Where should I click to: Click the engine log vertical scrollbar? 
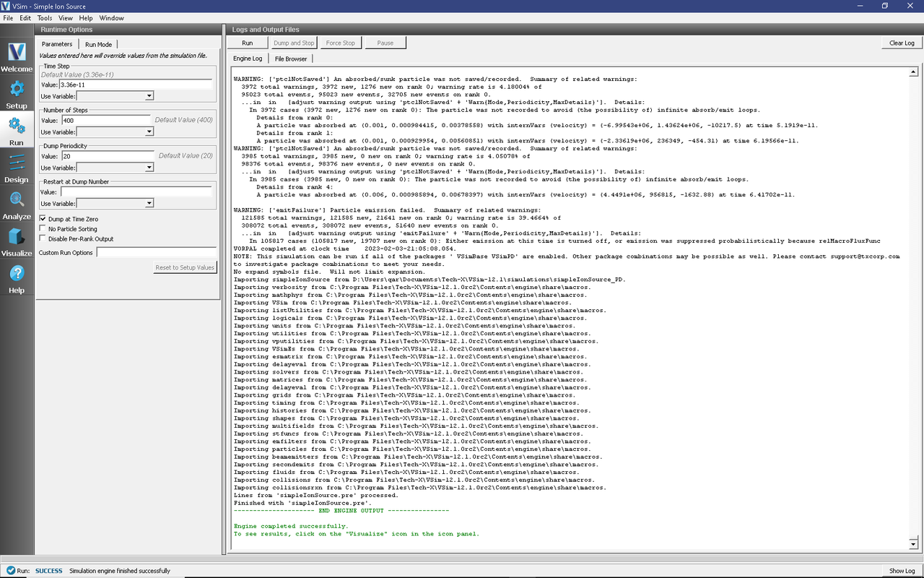tap(913, 303)
